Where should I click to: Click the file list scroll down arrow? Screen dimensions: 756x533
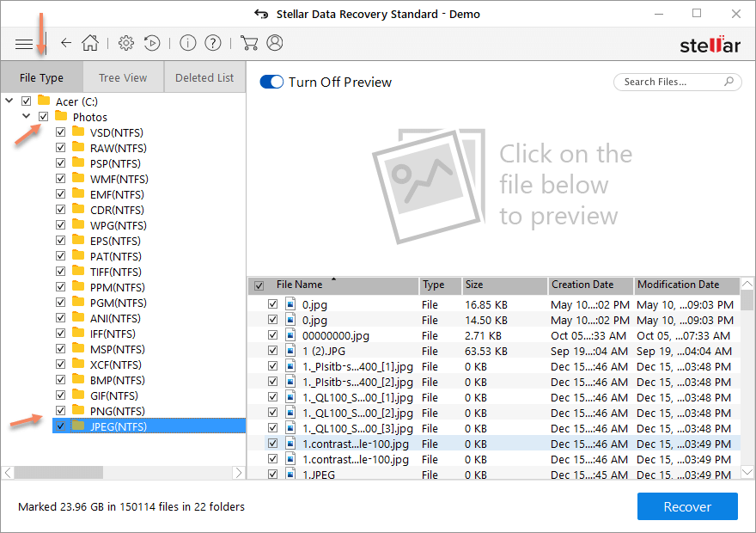click(x=747, y=471)
